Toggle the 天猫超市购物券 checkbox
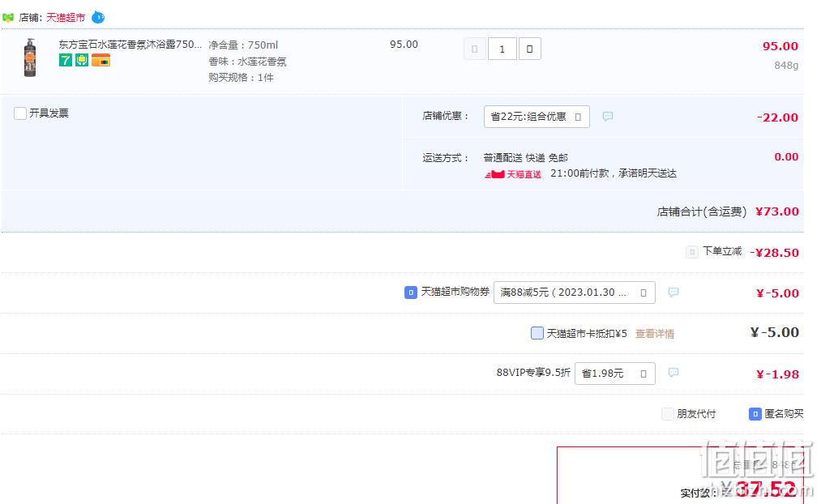The height and width of the screenshot is (504, 821). 410,293
